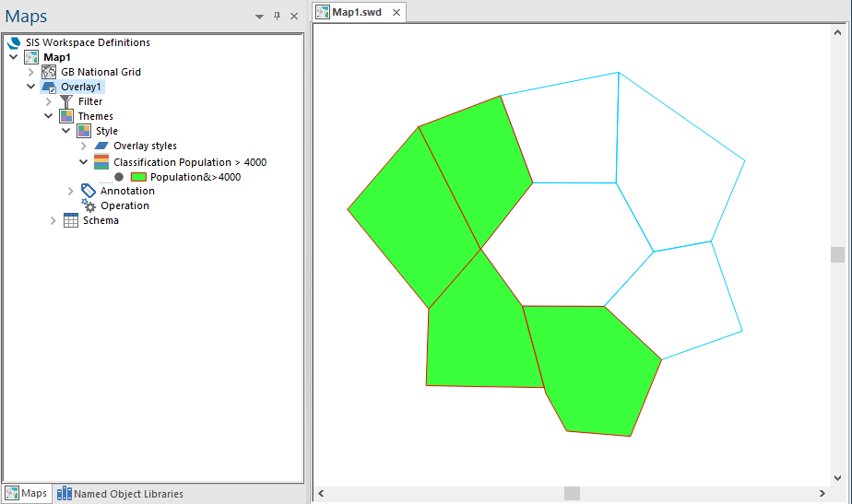This screenshot has width=852, height=504.
Task: Open the Maps panel options dropdown arrow
Action: (260, 17)
